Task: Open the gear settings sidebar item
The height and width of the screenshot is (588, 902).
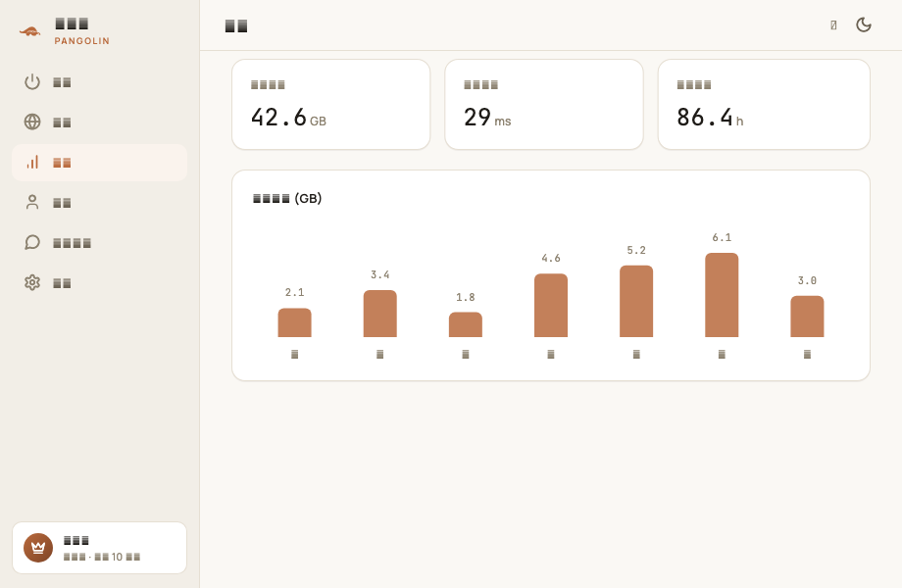Action: pos(100,283)
